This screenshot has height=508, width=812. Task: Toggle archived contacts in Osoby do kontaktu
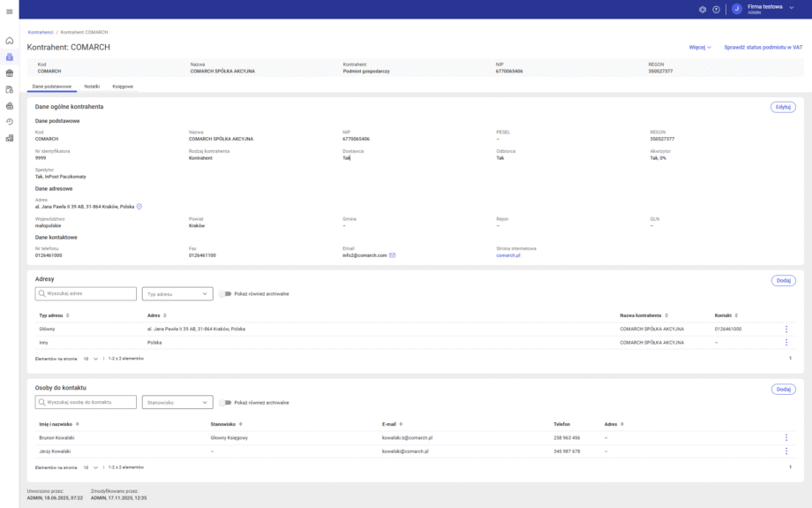pos(225,402)
